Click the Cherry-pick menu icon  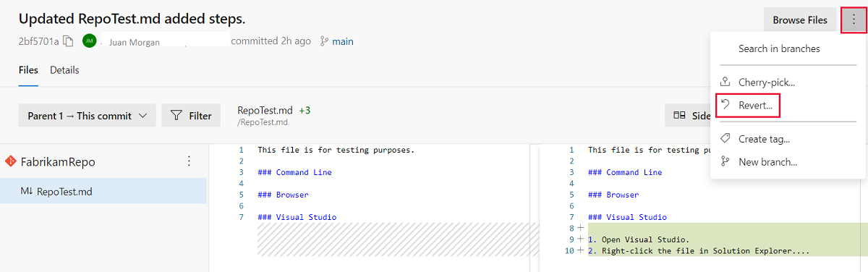coord(726,82)
